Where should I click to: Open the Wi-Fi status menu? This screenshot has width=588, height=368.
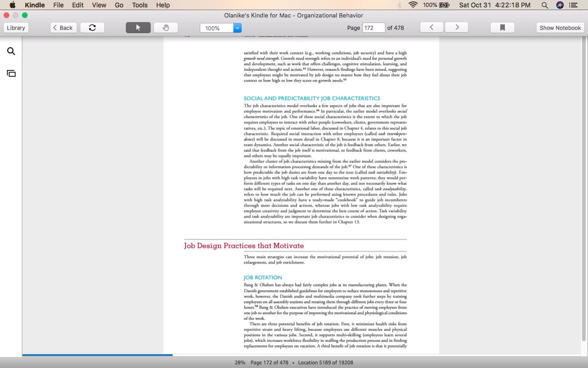coord(413,5)
